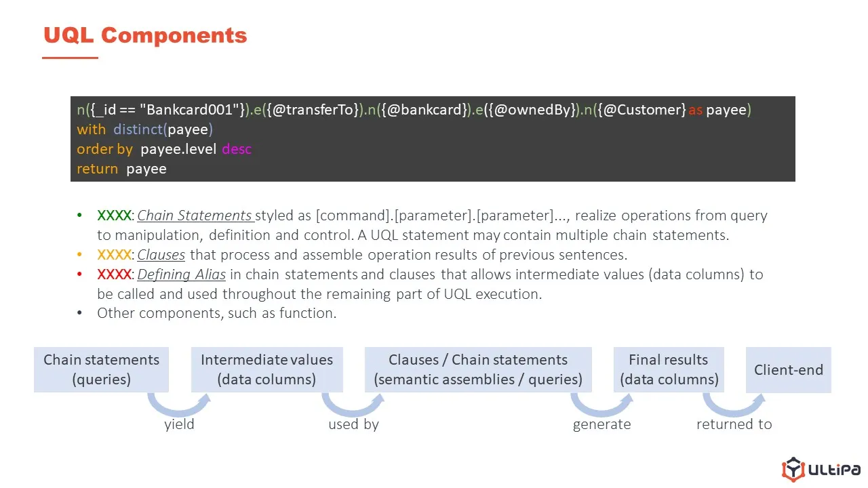This screenshot has width=868, height=488.
Task: Click the 'Clauses / Chain statements' box
Action: click(478, 369)
